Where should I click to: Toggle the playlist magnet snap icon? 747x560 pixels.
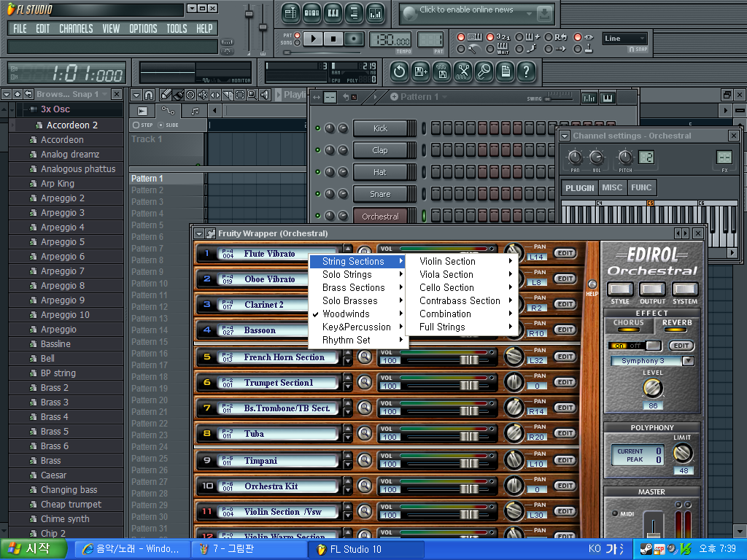pyautogui.click(x=149, y=95)
